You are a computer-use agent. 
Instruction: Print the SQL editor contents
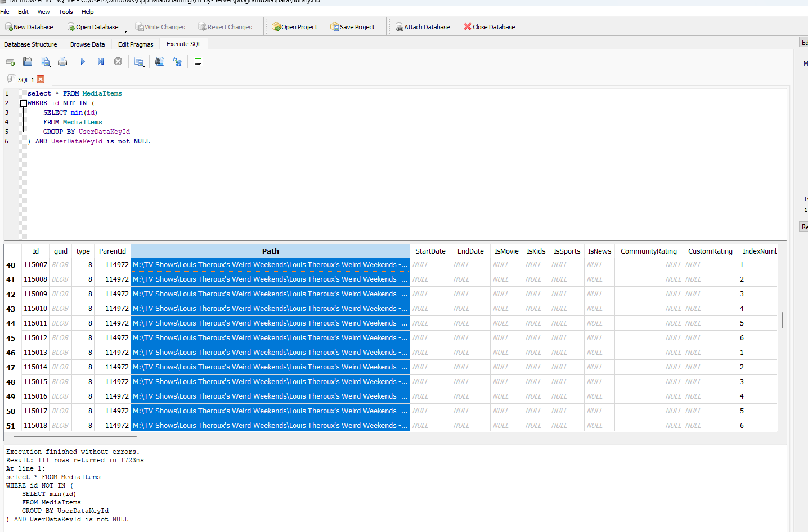coord(62,62)
